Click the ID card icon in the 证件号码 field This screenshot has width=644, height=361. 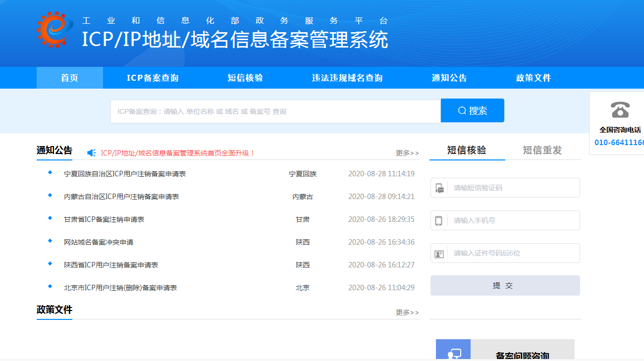coord(440,253)
